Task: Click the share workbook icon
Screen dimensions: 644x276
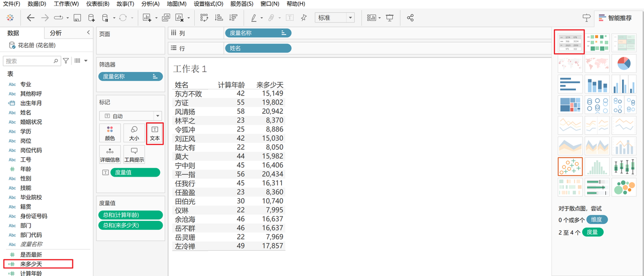Action: pos(411,18)
